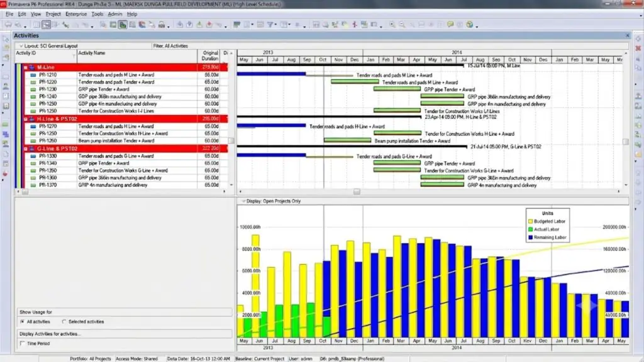Click the blue Remaining Labor legend swatch
Viewport: 644px width, 362px height.
tap(530, 238)
